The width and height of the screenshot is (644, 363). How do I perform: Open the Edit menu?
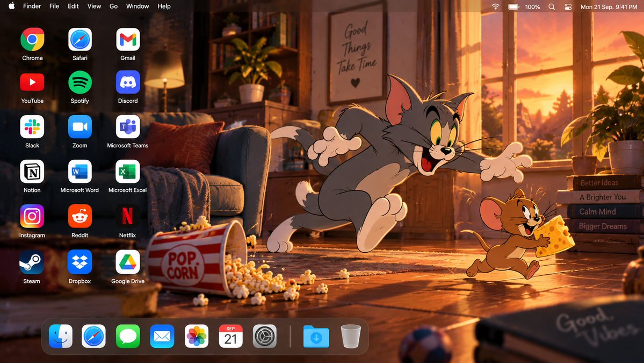73,6
